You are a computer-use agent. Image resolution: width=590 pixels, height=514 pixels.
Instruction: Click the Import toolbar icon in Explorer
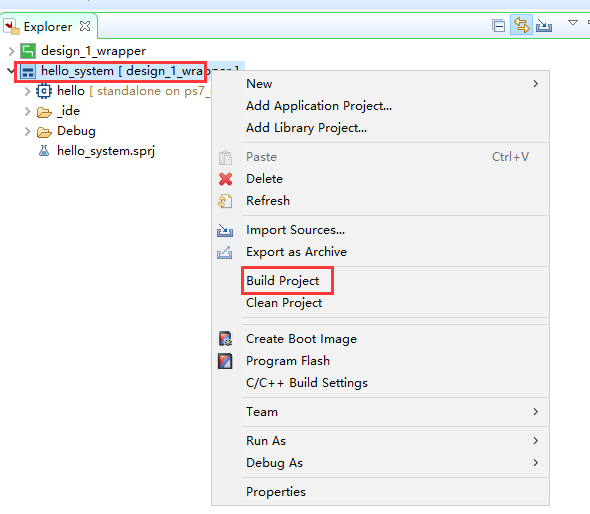[x=544, y=26]
